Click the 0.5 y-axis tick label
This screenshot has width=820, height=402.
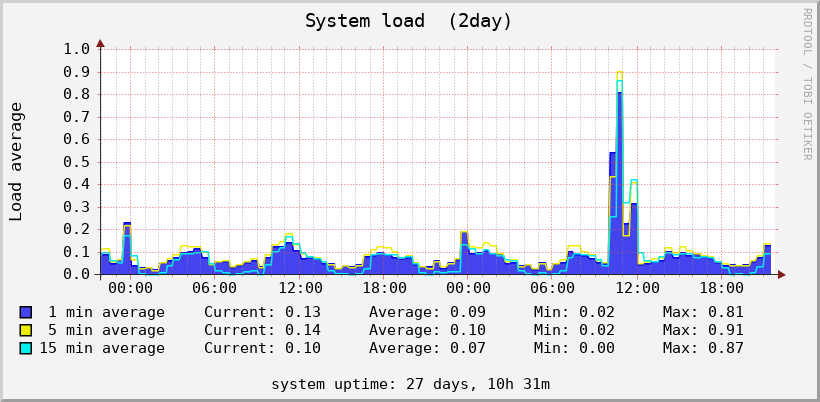click(77, 162)
